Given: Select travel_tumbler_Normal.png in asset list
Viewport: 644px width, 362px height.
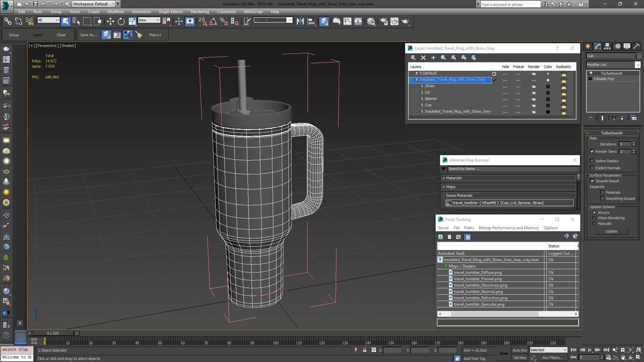Looking at the screenshot, I should click(x=478, y=292).
